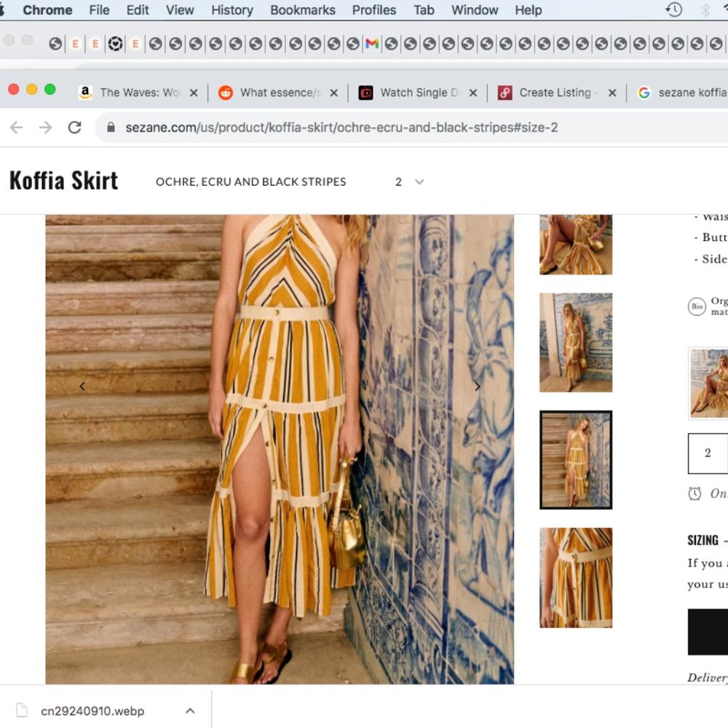The image size is (728, 728).
Task: Click the alarm clock availability icon
Action: (695, 494)
